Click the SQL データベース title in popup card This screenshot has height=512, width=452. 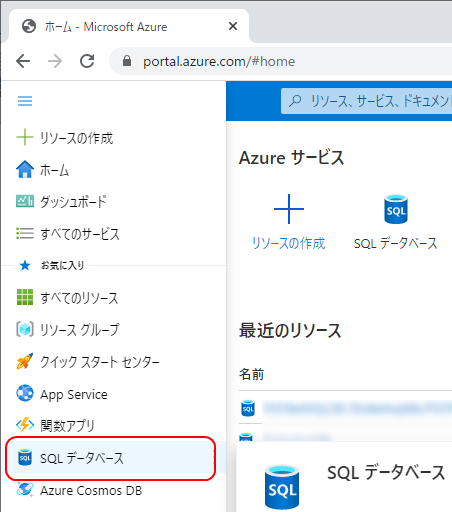(x=386, y=473)
